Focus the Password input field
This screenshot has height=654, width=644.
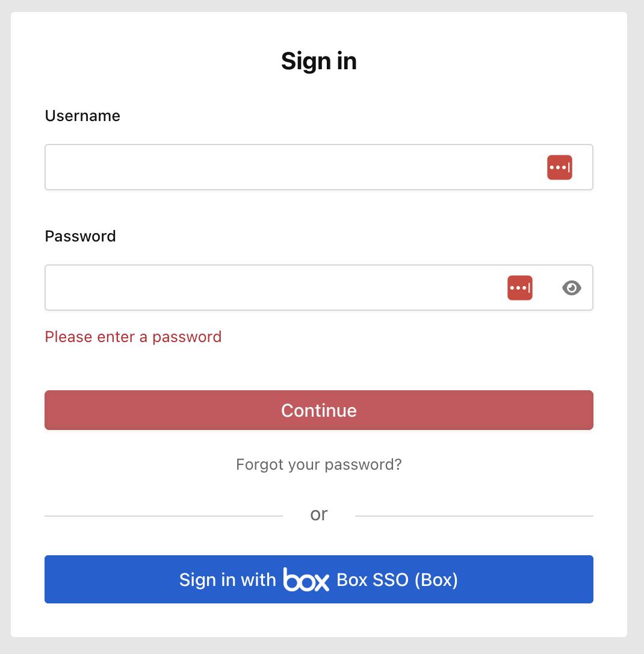point(271,288)
